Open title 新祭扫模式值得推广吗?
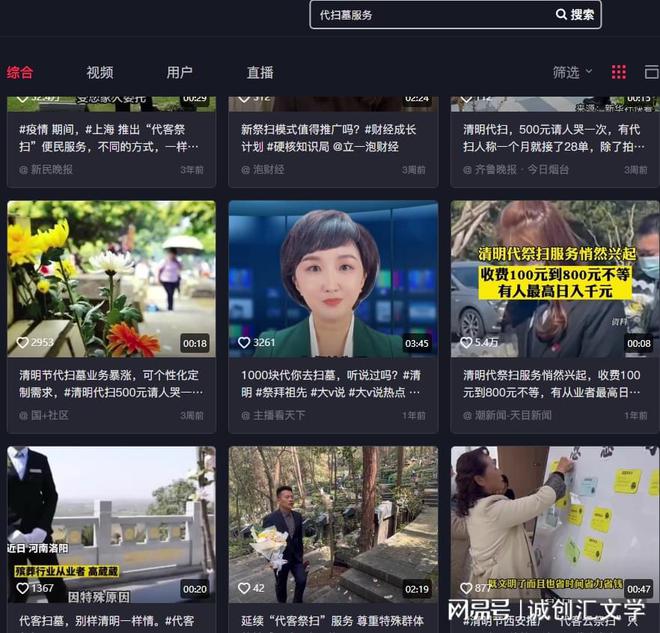Image resolution: width=660 pixels, height=633 pixels. pyautogui.click(x=329, y=138)
